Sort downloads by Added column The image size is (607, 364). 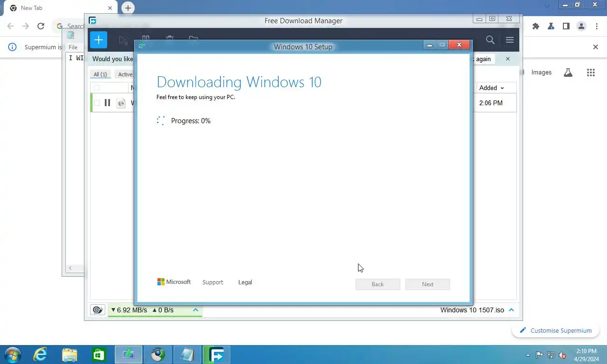[492, 88]
